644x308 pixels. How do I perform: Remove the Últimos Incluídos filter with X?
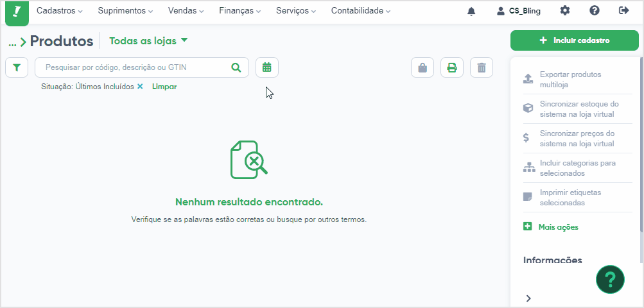140,87
